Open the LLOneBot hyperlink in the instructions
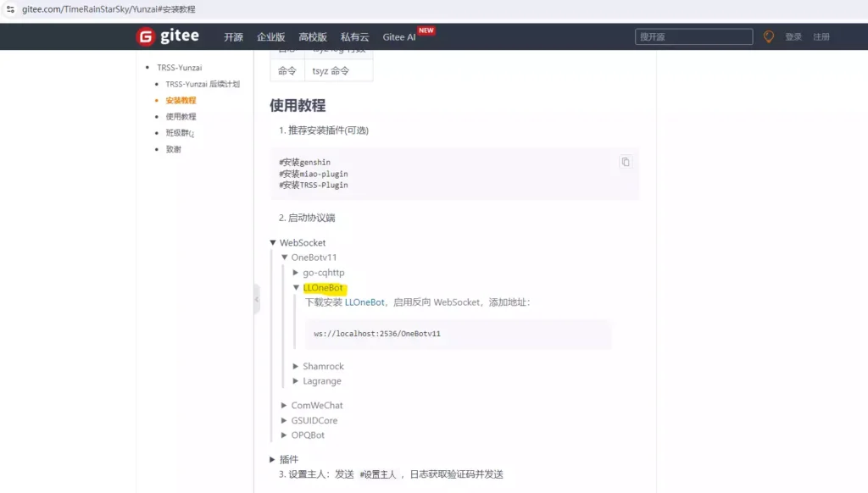This screenshot has width=868, height=493. click(364, 302)
